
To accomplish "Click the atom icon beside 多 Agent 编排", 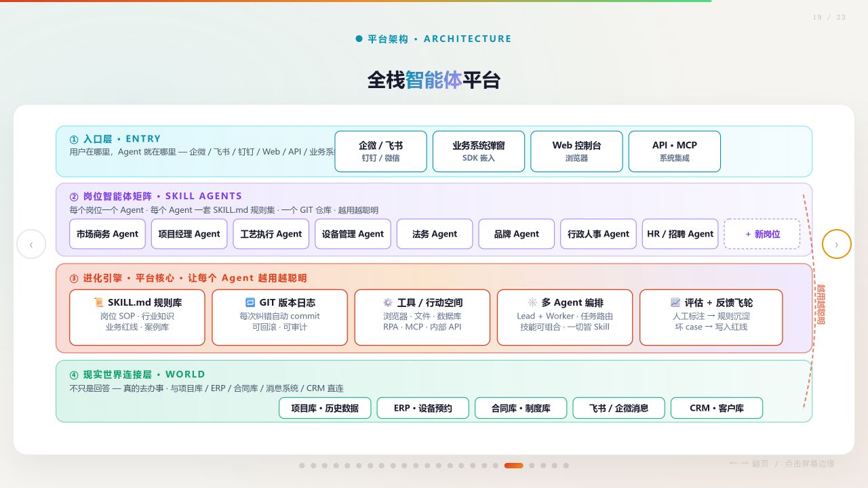I will pos(532,302).
